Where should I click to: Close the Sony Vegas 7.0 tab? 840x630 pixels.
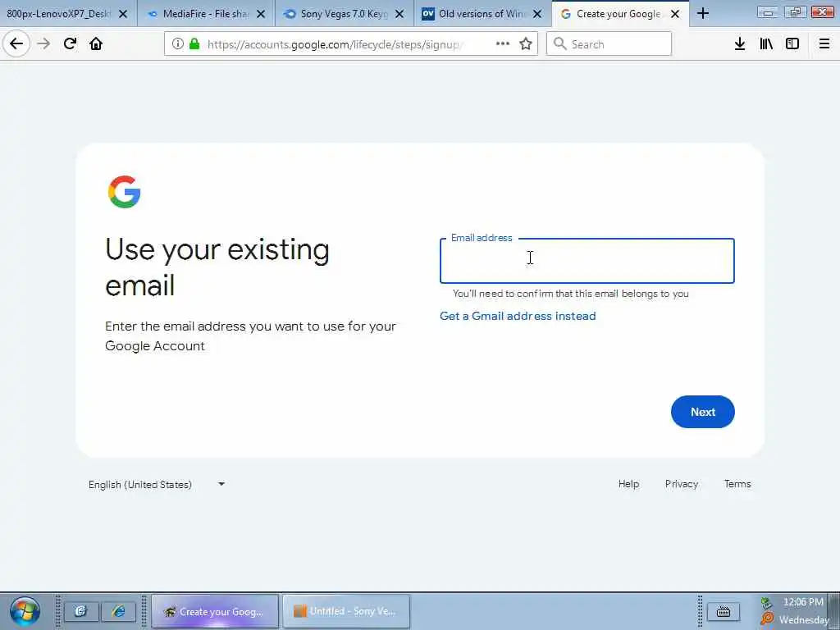coord(399,14)
